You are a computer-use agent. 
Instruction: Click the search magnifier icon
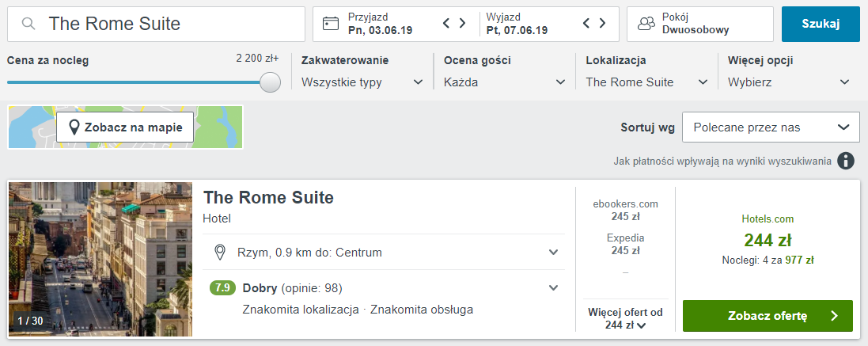[28, 24]
